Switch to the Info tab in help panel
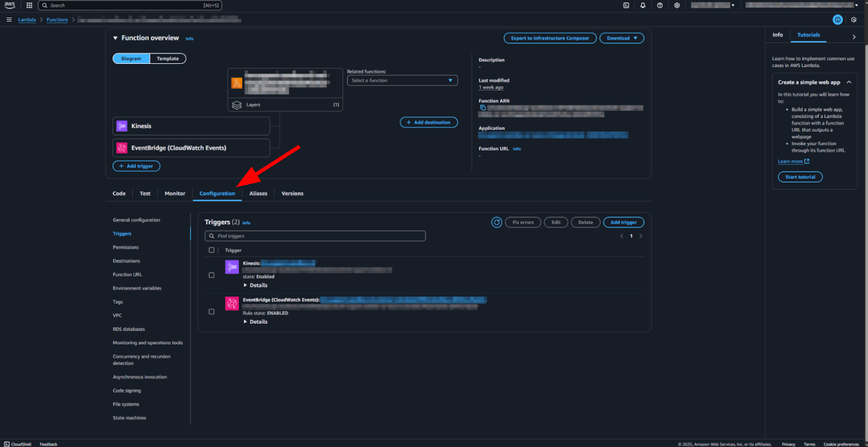Image resolution: width=868 pixels, height=447 pixels. tap(777, 35)
